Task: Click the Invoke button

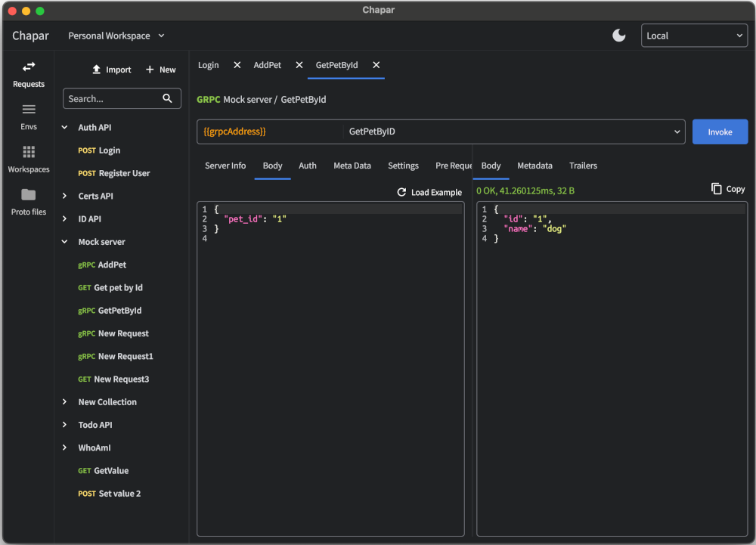Action: 720,132
